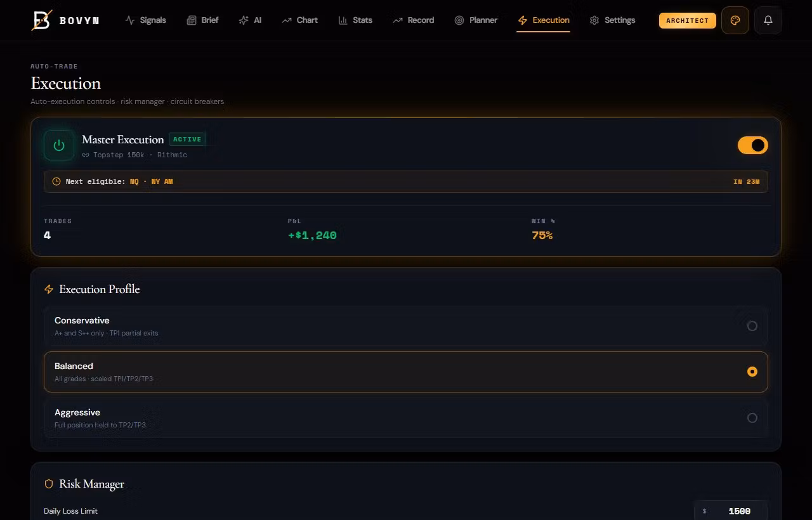Click the ARCHITECT button

coord(687,20)
